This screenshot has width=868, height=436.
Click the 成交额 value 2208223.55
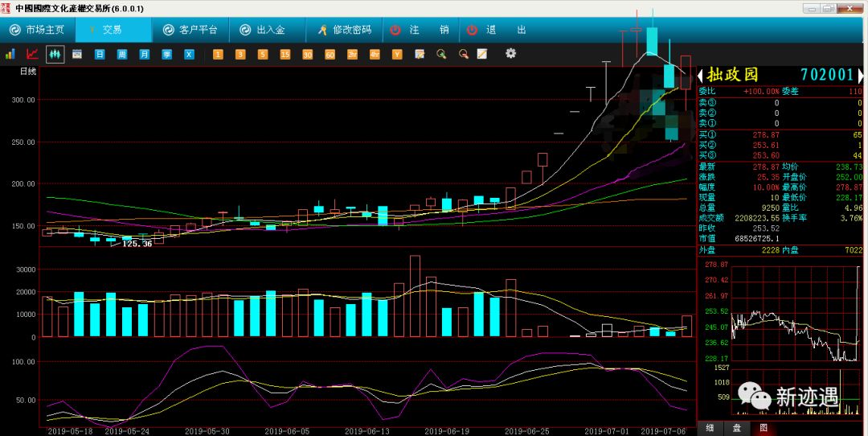[x=757, y=218]
